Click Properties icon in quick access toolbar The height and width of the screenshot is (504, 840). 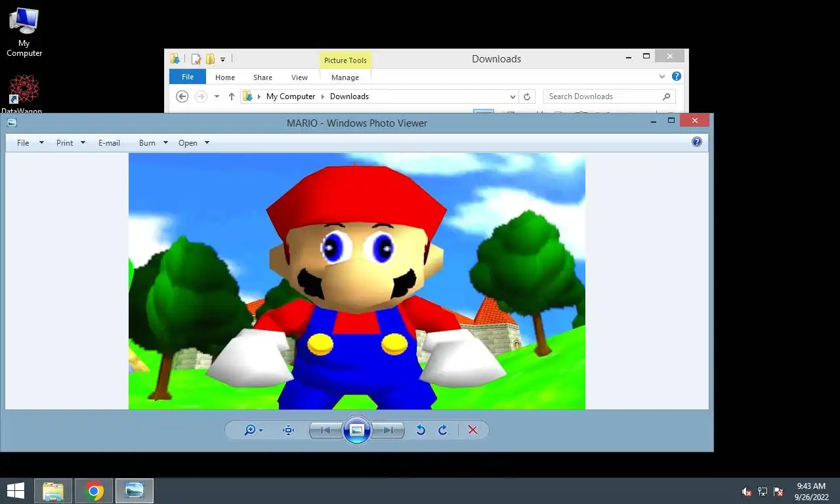click(x=196, y=59)
